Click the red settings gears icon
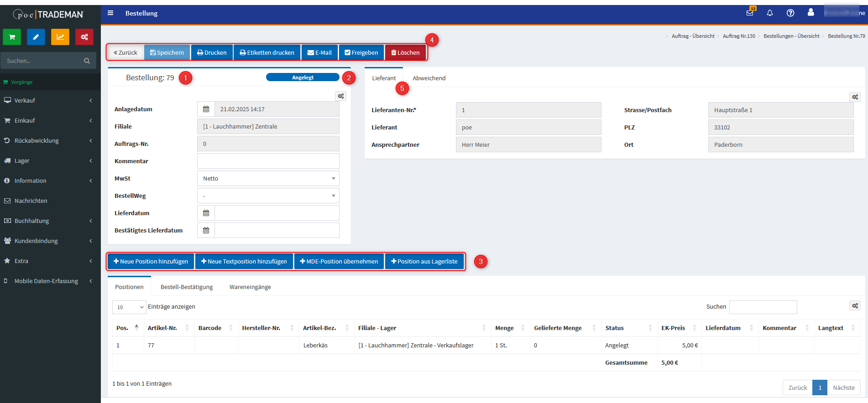Viewport: 868px width, 403px height. pos(84,37)
